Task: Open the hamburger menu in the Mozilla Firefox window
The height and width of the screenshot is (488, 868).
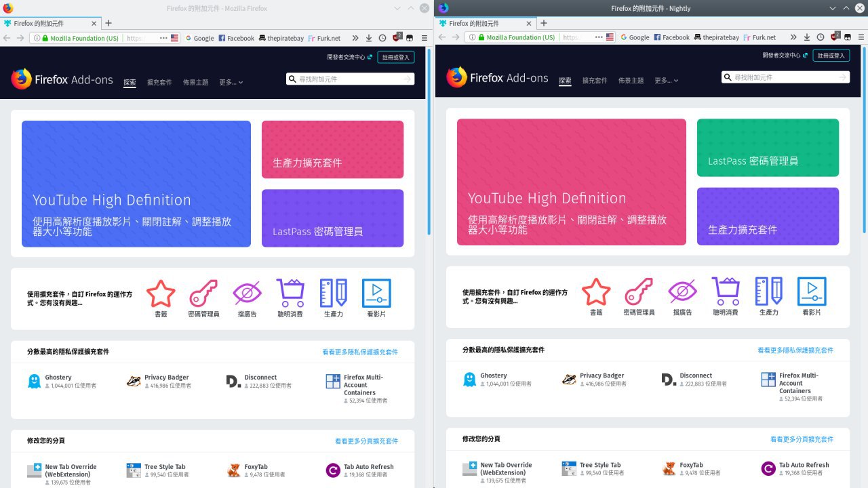Action: (x=425, y=38)
